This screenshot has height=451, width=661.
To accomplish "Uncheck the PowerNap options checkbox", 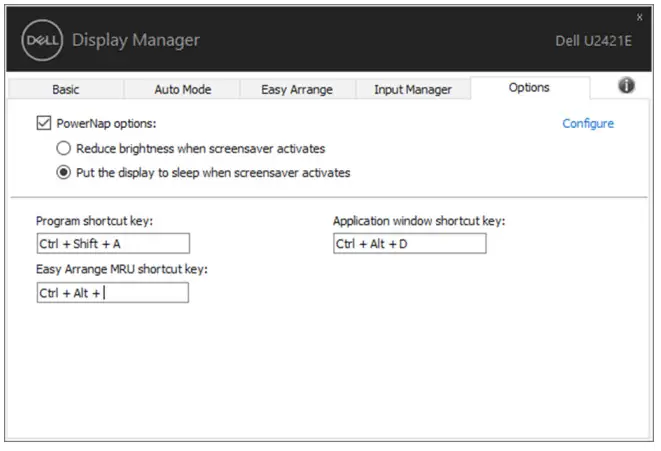I will pos(44,123).
